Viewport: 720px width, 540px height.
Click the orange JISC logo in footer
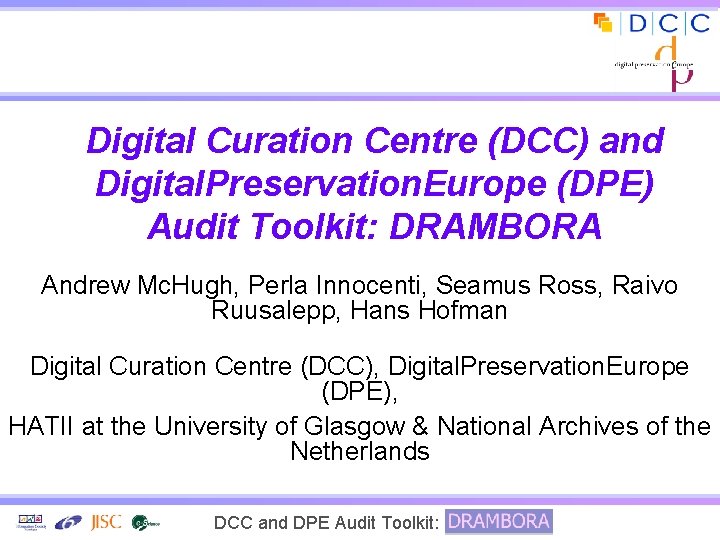106,522
